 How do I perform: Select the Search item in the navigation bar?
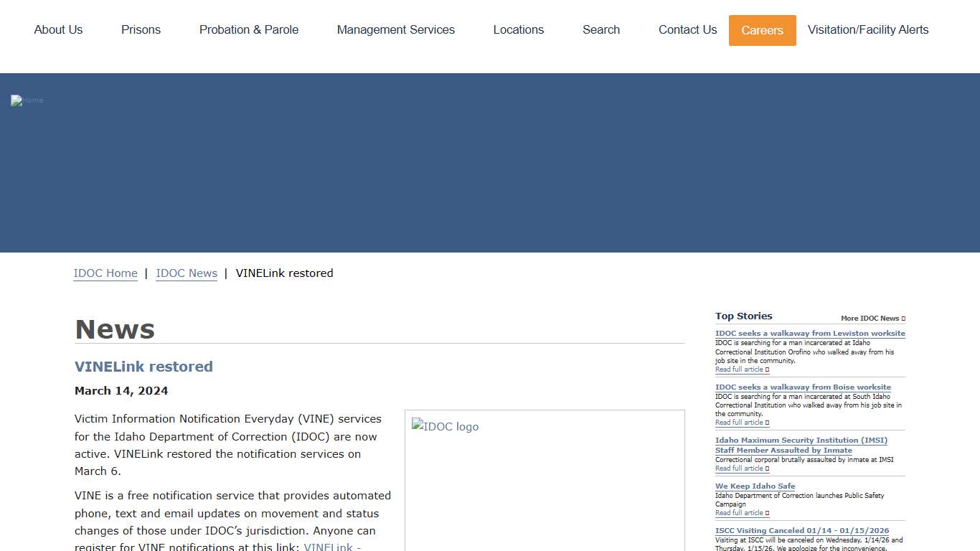(x=600, y=30)
